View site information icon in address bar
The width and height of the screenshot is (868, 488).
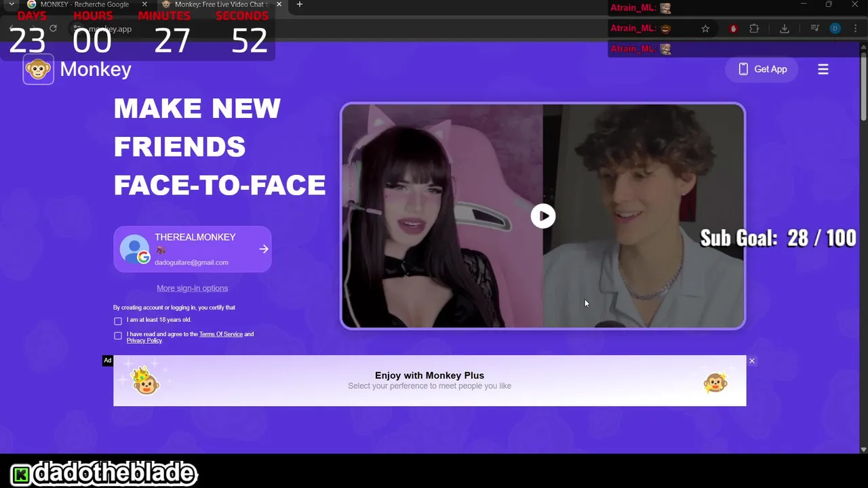78,28
